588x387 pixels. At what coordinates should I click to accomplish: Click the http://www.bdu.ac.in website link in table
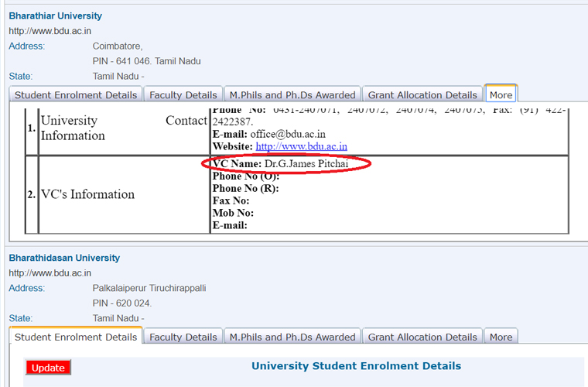pos(302,146)
